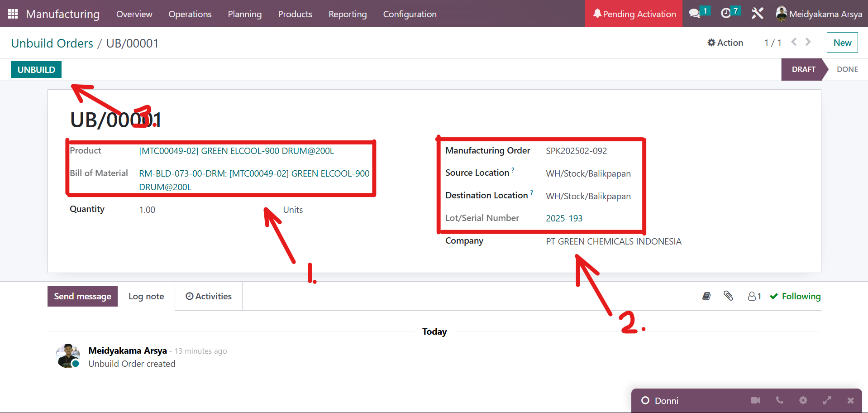868x413 pixels.
Task: Open the conversations chat icon
Action: [695, 14]
